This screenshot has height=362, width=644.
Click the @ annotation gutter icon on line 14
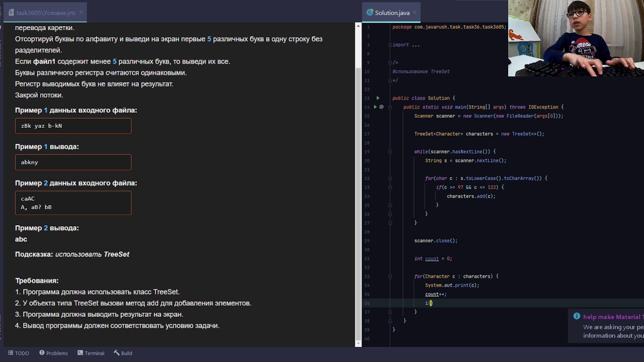[x=381, y=107]
